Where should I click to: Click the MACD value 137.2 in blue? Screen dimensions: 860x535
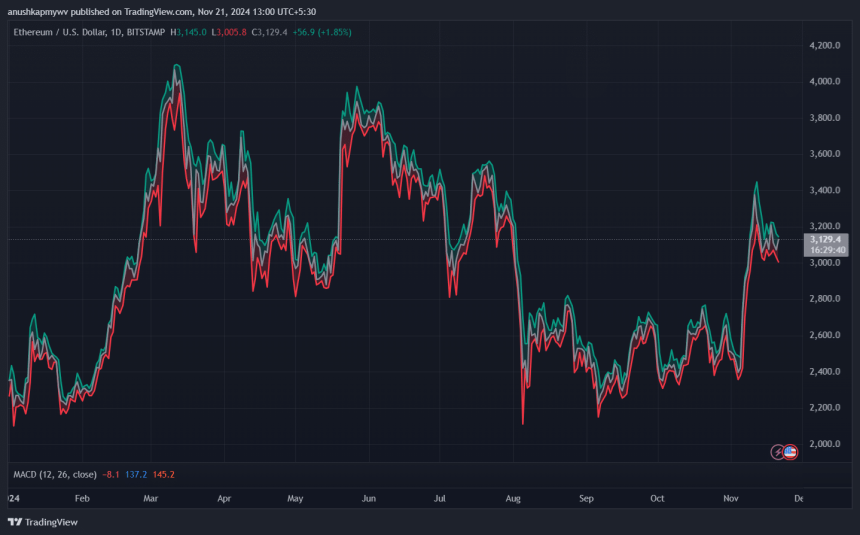[x=137, y=473]
